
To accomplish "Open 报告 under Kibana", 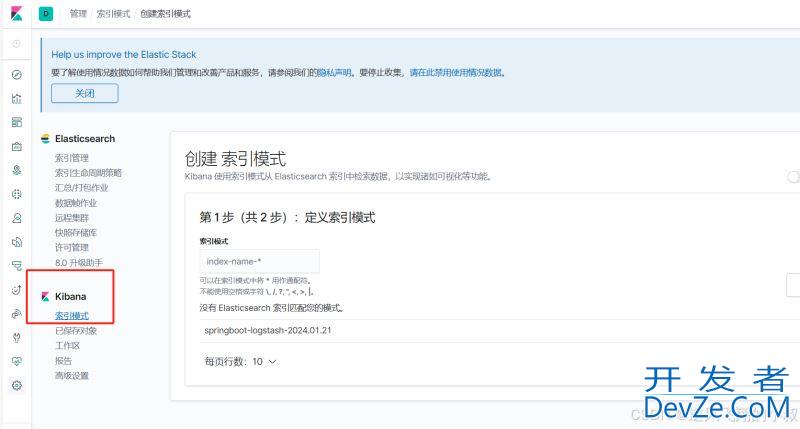I will 63,361.
